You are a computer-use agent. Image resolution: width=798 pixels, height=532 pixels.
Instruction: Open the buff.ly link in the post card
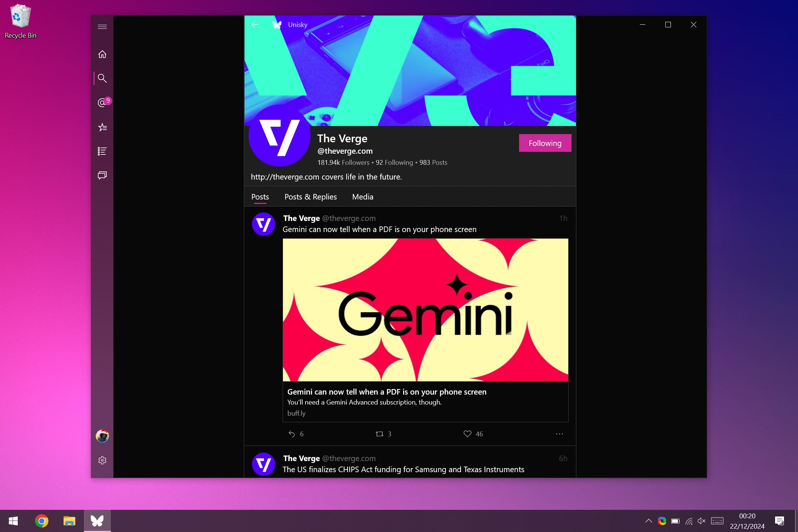296,413
